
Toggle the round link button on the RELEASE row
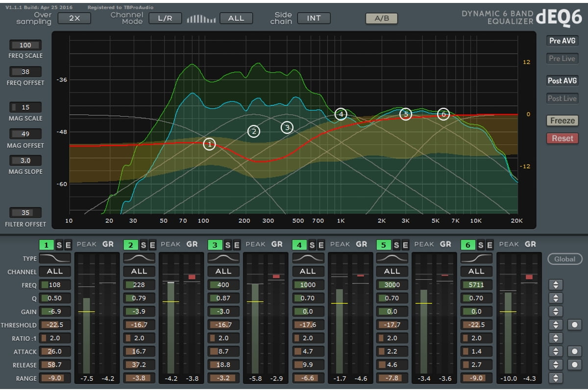[574, 365]
